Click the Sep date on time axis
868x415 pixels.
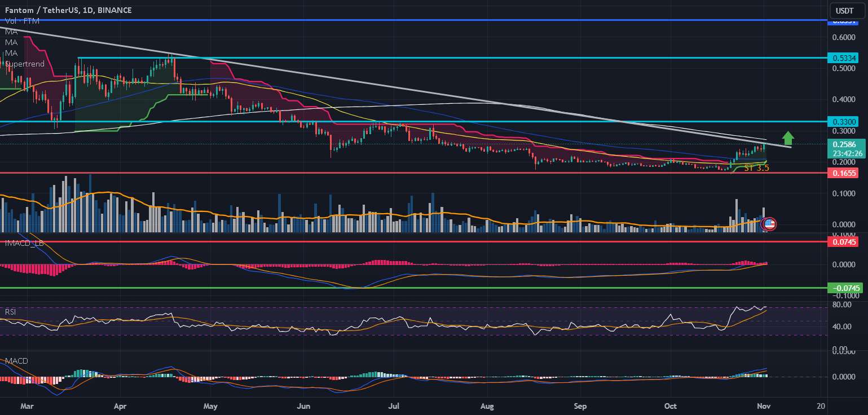coord(580,405)
